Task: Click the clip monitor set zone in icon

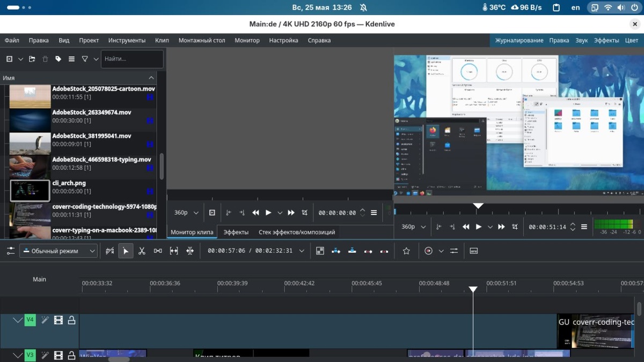Action: 229,212
